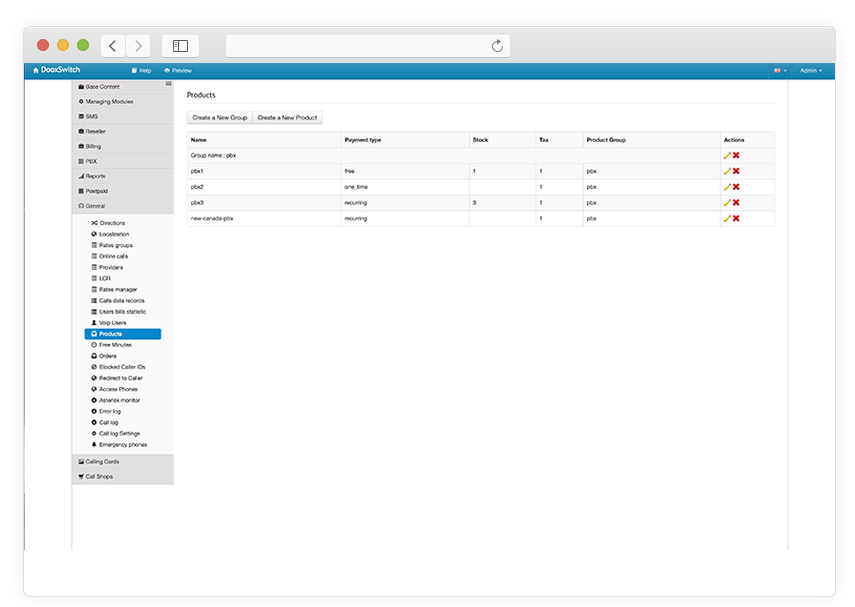Viewport: 855px width, 607px height.
Task: Click the sidebar collapse handle icon
Action: tap(168, 84)
